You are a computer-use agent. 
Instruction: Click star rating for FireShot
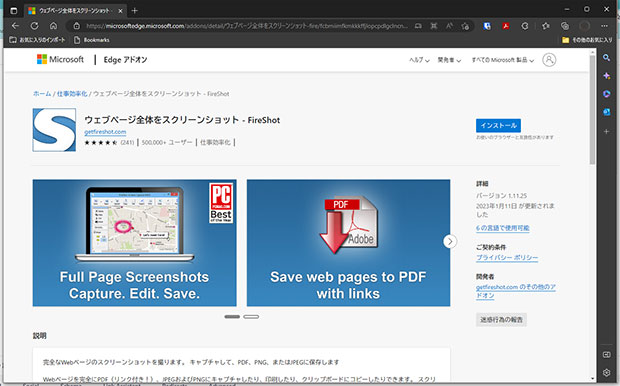point(100,142)
